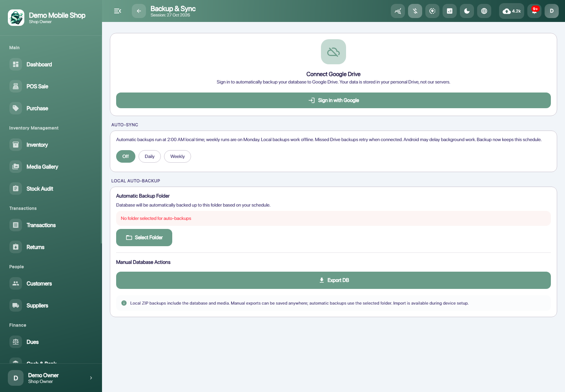Image resolution: width=565 pixels, height=392 pixels.
Task: Click the D avatar beside Demo Owner
Action: click(x=16, y=378)
